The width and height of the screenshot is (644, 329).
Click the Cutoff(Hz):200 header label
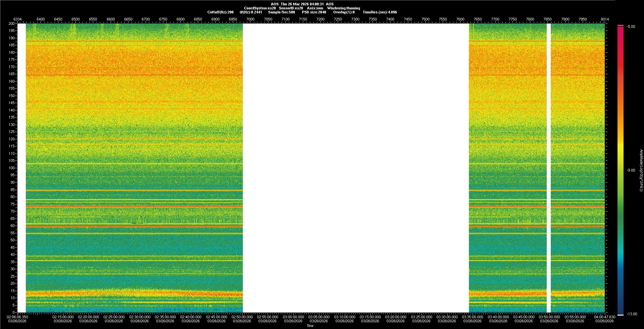tap(220, 12)
